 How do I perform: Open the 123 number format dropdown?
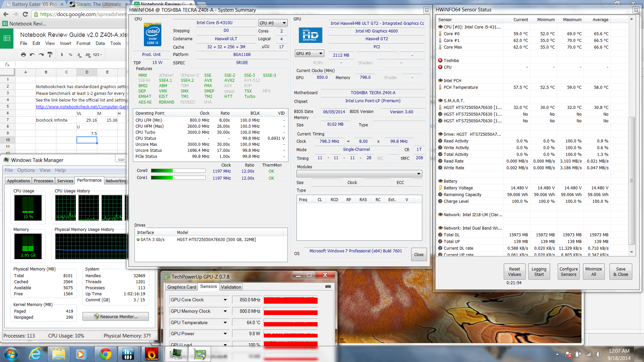(x=97, y=55)
